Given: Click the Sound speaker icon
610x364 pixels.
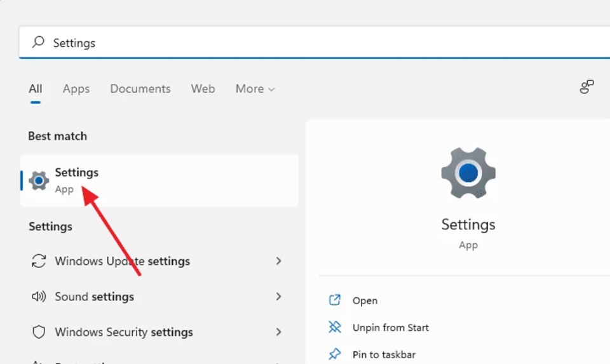Looking at the screenshot, I should [39, 297].
